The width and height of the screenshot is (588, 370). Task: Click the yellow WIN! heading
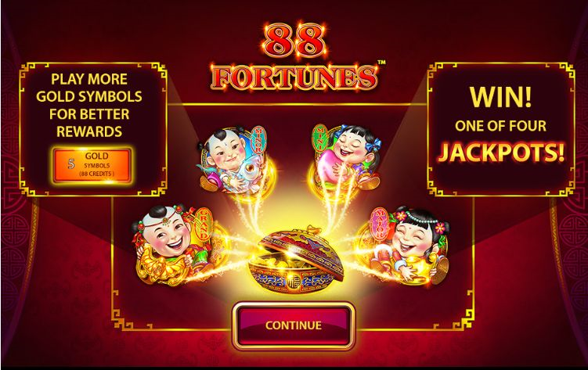pos(500,97)
